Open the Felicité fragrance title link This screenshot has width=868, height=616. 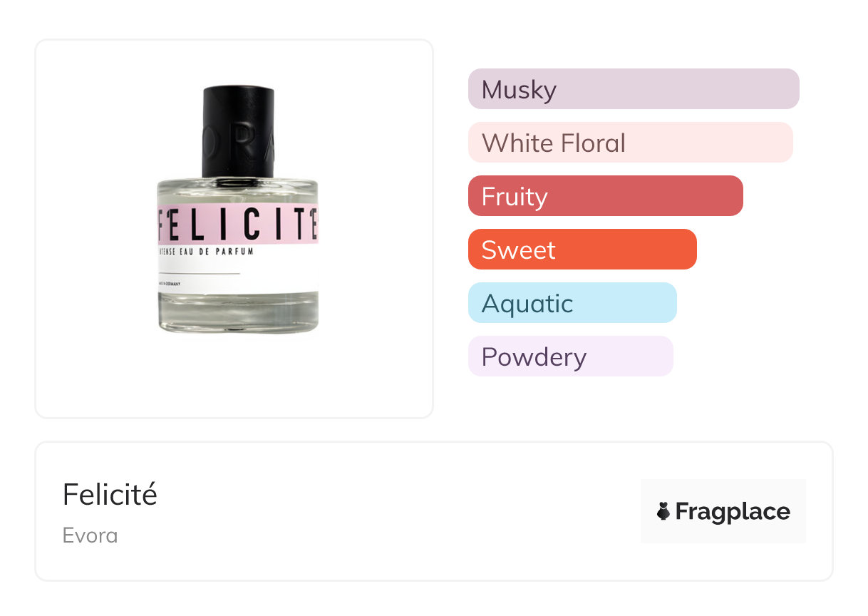[x=110, y=494]
